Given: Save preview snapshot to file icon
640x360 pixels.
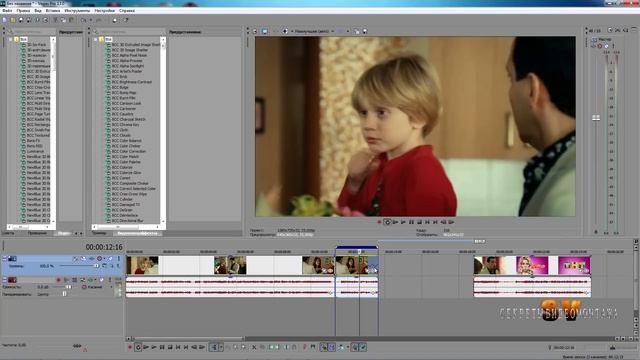Looking at the screenshot, I should (365, 31).
